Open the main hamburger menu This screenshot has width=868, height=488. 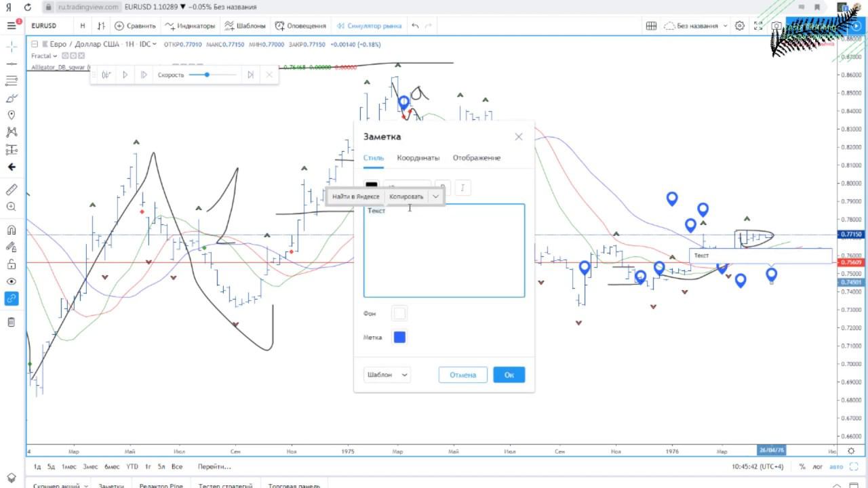coord(12,26)
